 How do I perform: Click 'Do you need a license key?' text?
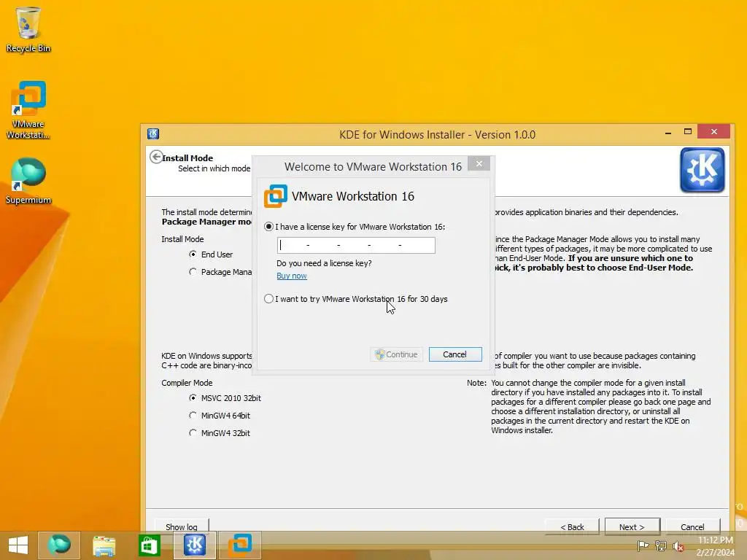point(324,262)
